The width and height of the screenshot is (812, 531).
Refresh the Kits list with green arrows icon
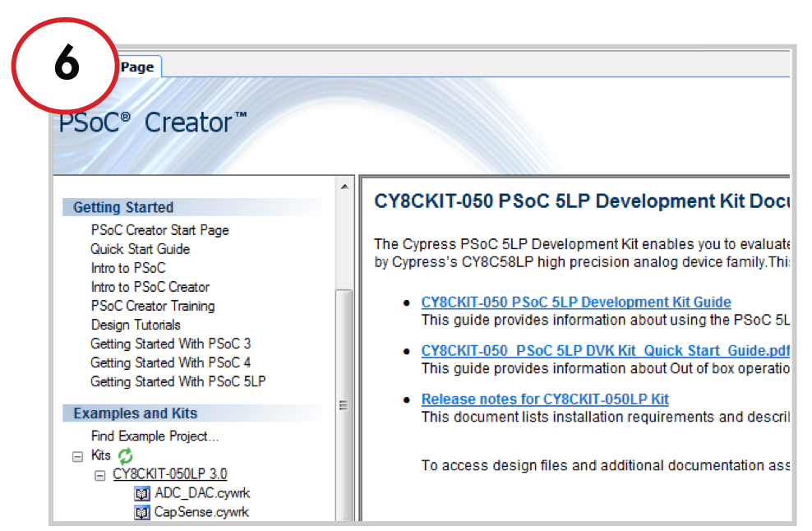(125, 456)
